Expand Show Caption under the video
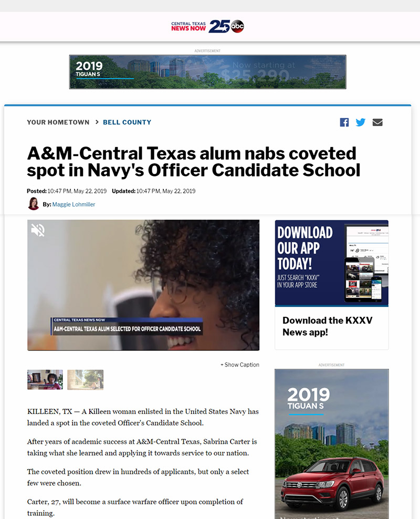Viewport: 420px width, 519px height. click(x=240, y=365)
